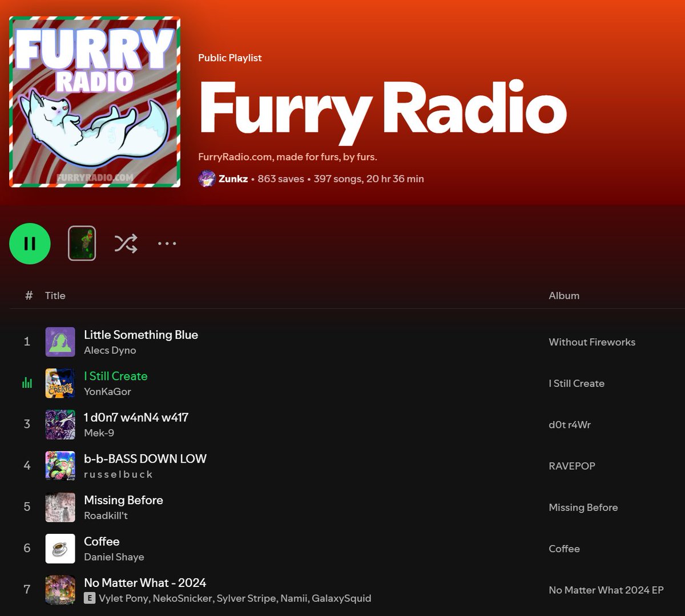Open song Little Something Blue
This screenshot has width=685, height=616.
(141, 335)
